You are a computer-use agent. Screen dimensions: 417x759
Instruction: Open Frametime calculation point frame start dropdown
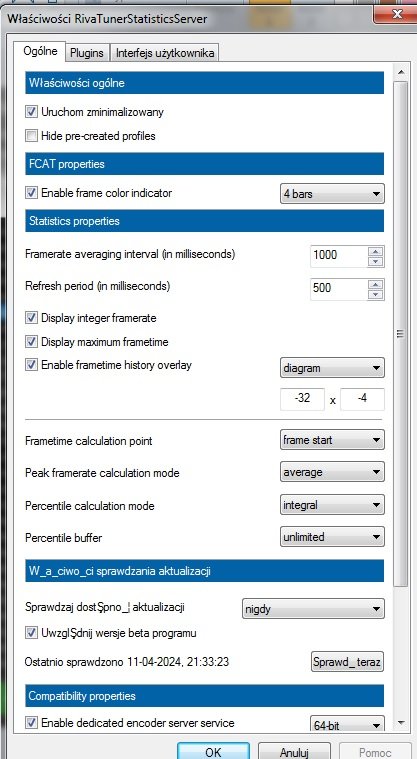[332, 440]
